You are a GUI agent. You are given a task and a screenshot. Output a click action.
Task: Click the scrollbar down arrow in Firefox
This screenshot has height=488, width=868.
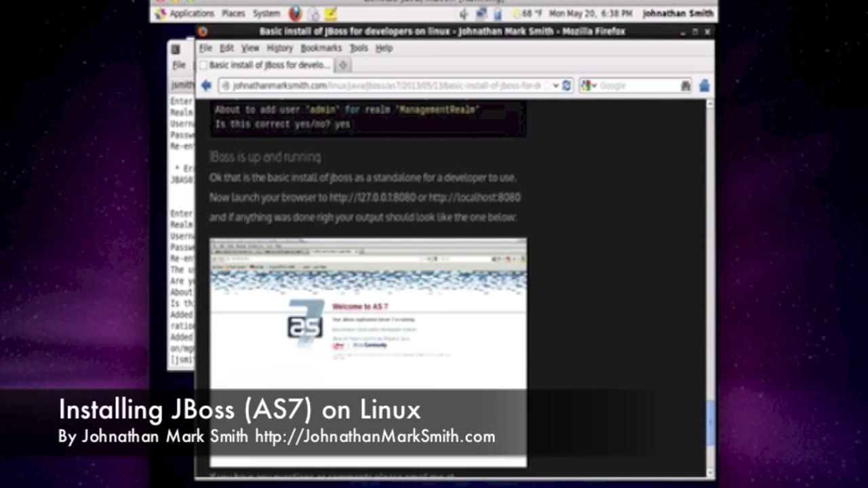[x=710, y=473]
